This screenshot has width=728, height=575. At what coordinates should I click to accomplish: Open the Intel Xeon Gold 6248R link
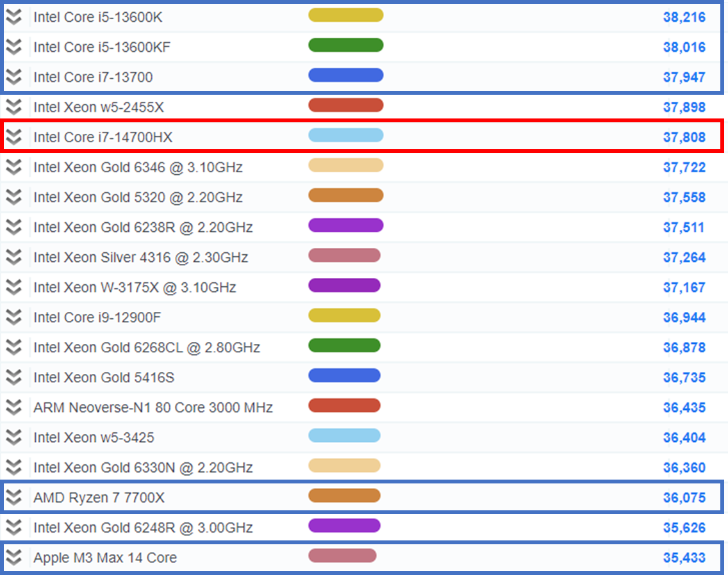(x=143, y=528)
